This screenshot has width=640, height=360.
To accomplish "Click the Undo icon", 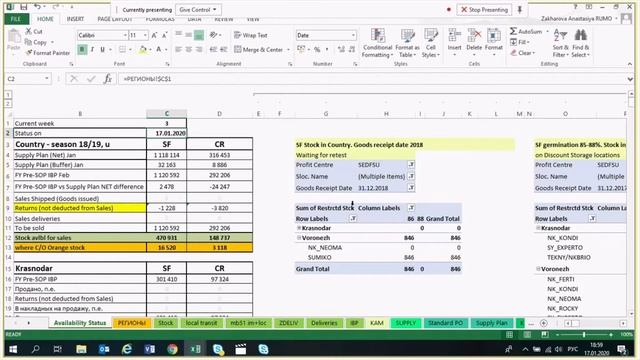I will click(37, 7).
